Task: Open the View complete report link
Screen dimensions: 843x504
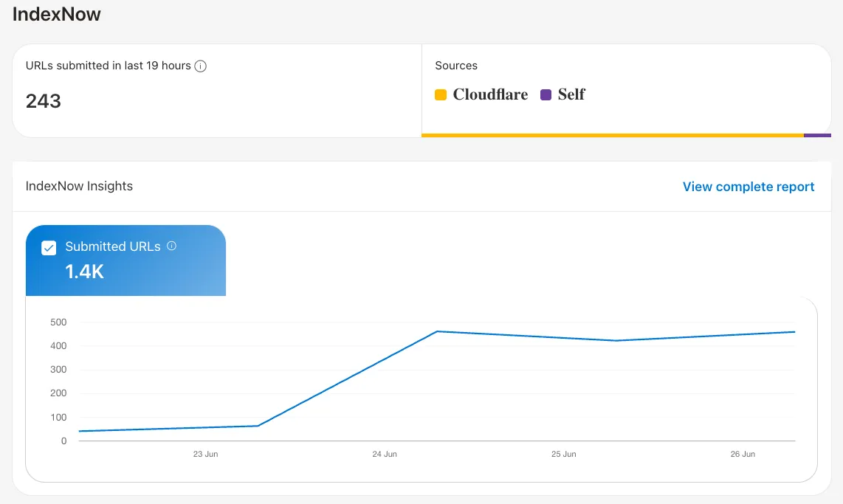Action: click(749, 187)
